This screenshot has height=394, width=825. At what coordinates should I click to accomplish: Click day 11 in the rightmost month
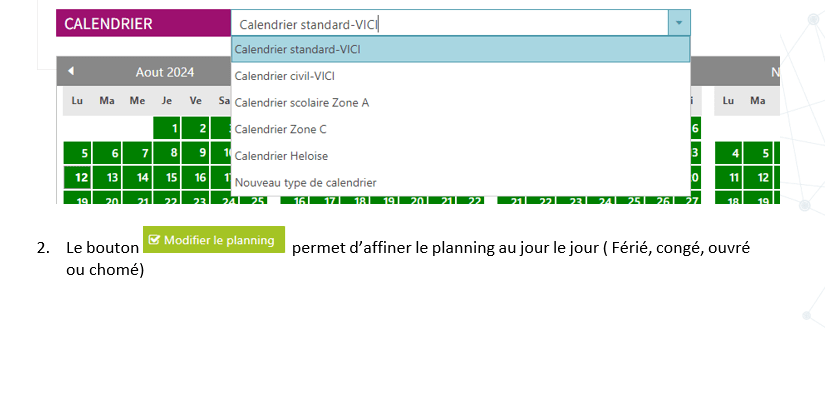[x=728, y=177]
